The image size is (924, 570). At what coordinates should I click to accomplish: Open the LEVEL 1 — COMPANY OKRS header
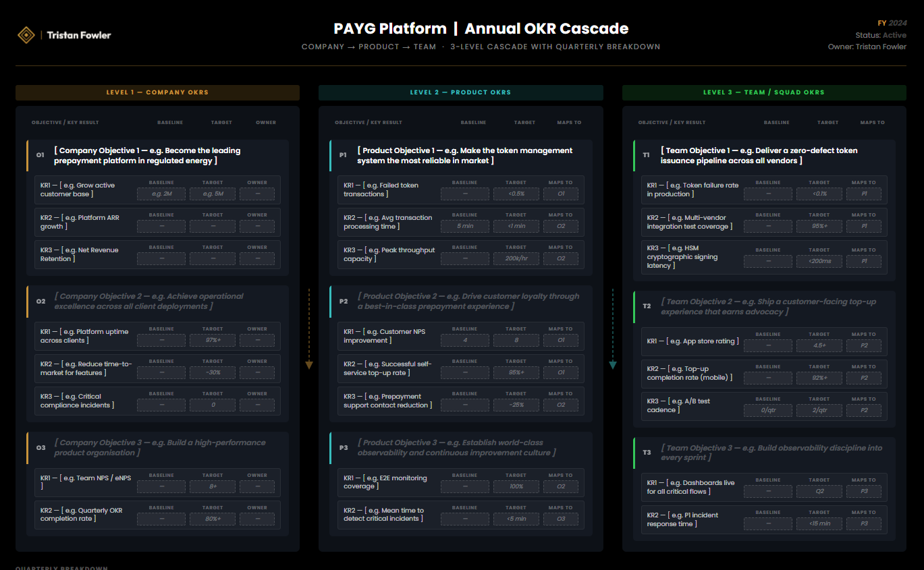click(x=157, y=92)
